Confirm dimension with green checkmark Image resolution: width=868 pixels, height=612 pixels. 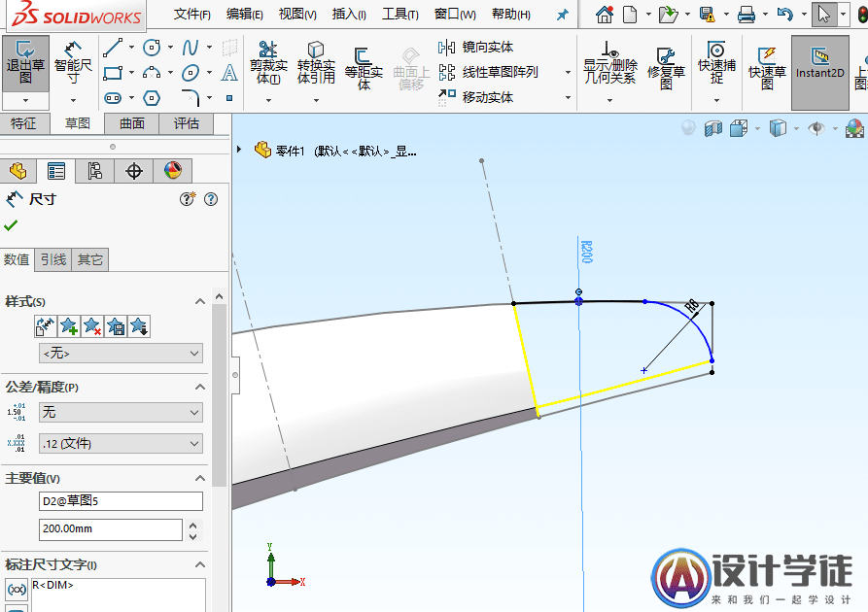11,225
